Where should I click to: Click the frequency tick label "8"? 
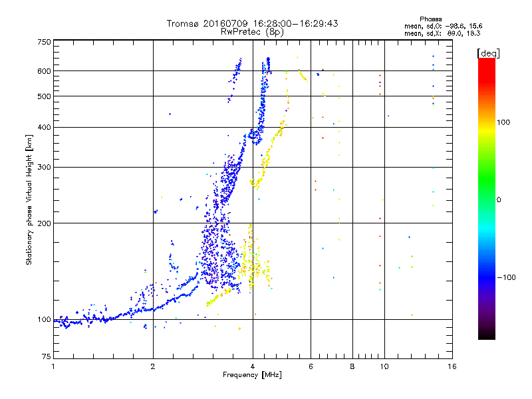(352, 366)
